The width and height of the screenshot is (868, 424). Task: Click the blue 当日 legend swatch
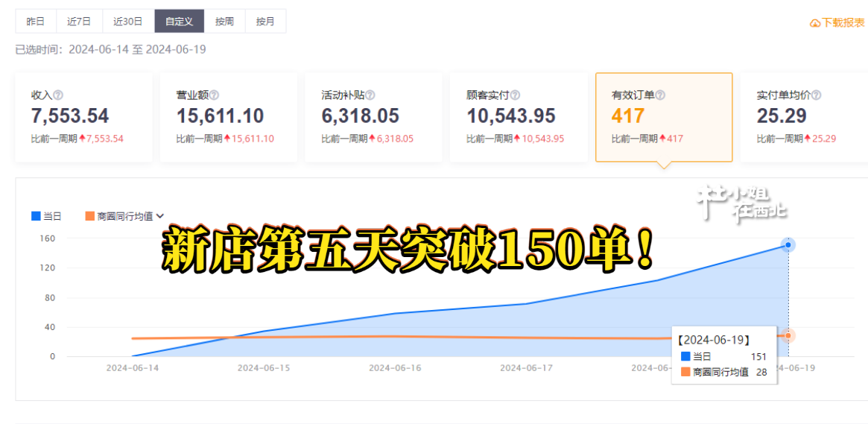pyautogui.click(x=36, y=216)
